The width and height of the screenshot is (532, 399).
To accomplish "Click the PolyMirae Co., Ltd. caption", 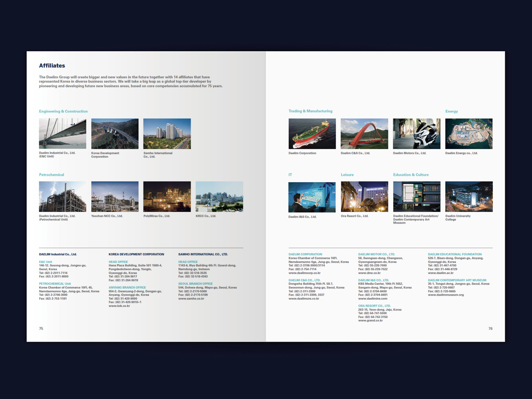I will pyautogui.click(x=156, y=216).
